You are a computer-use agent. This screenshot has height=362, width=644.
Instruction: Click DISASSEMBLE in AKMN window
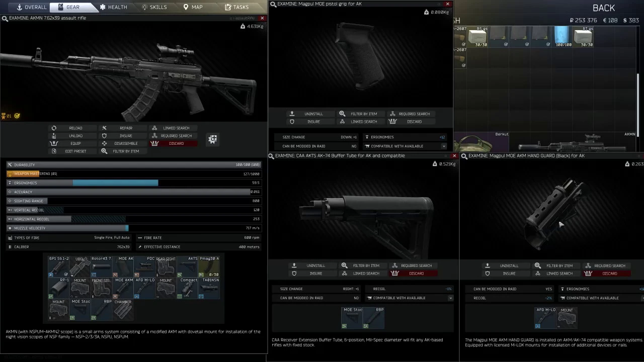tap(122, 143)
